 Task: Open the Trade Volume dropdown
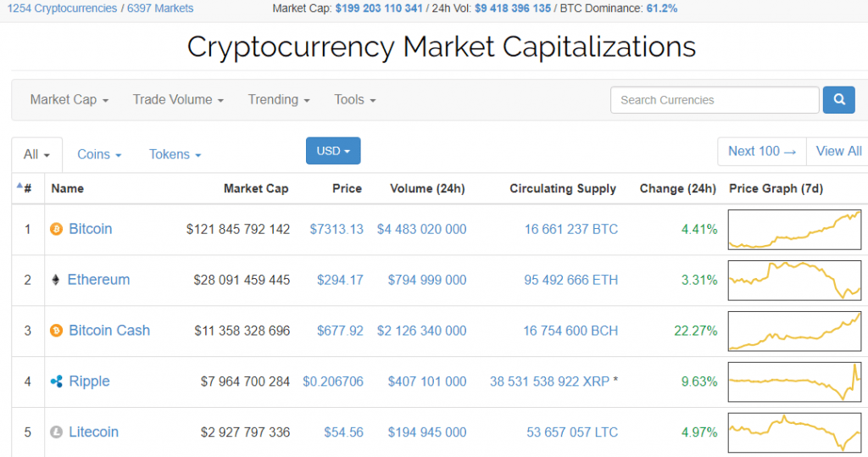pyautogui.click(x=178, y=100)
